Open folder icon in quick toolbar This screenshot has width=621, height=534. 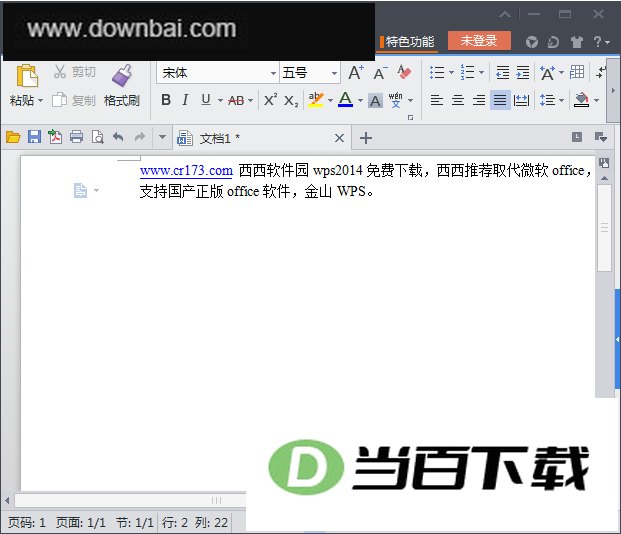point(13,137)
